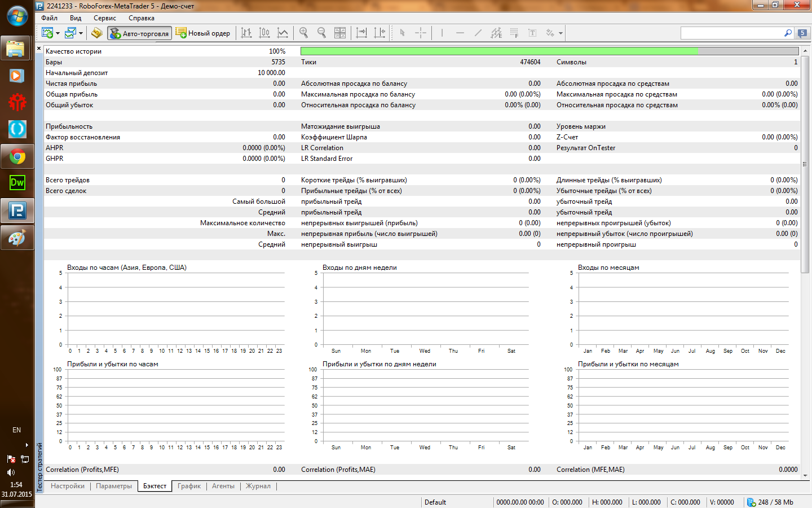The width and height of the screenshot is (812, 508).
Task: Click the shapes/arrows objects icon
Action: pyautogui.click(x=550, y=33)
